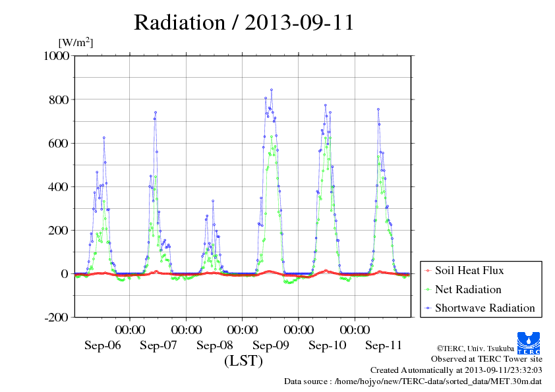Screen dimensions: 555x392
Task: Select the 'Soil Heat Flux' legend label
Action: tap(469, 271)
